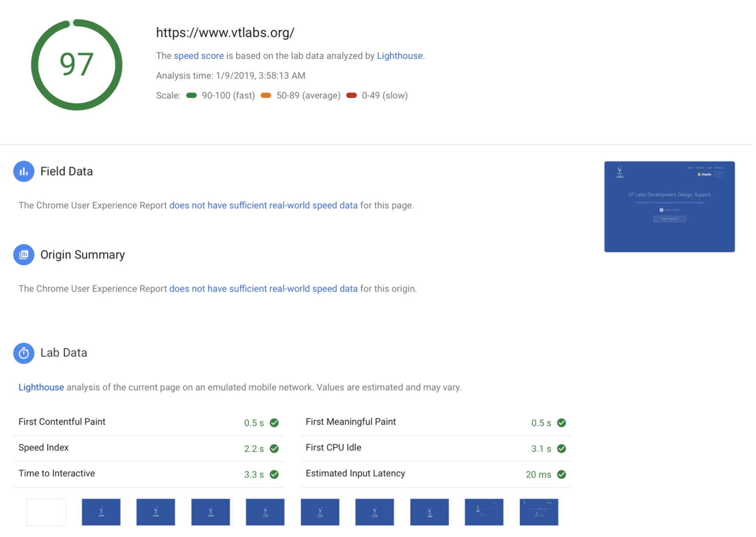
Task: Click the checkmark beside Estimated Input Latency
Action: click(561, 474)
